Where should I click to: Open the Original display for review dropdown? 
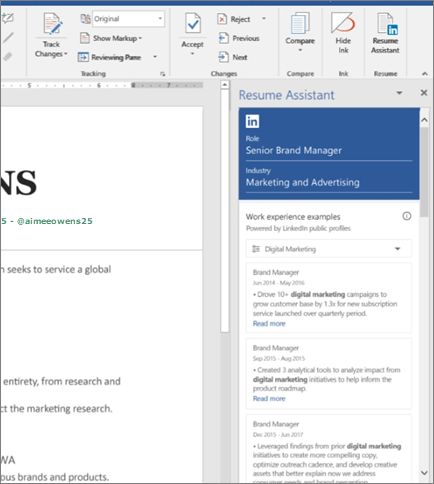128,19
